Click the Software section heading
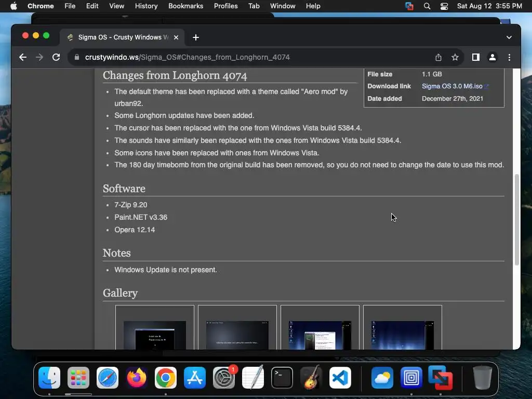532x399 pixels. pyautogui.click(x=124, y=189)
